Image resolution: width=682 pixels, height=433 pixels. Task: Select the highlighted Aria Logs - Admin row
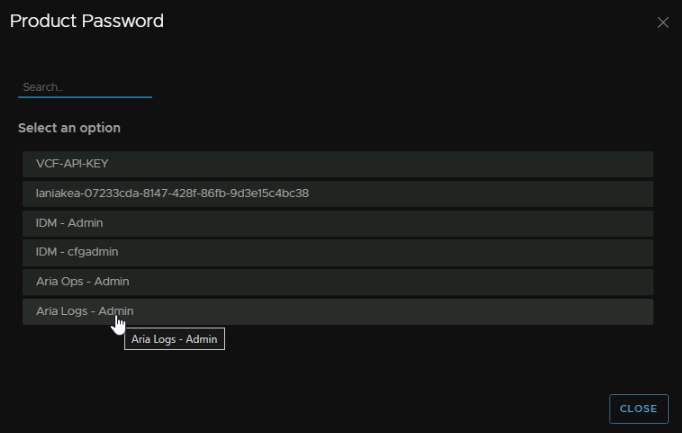pyautogui.click(x=338, y=312)
